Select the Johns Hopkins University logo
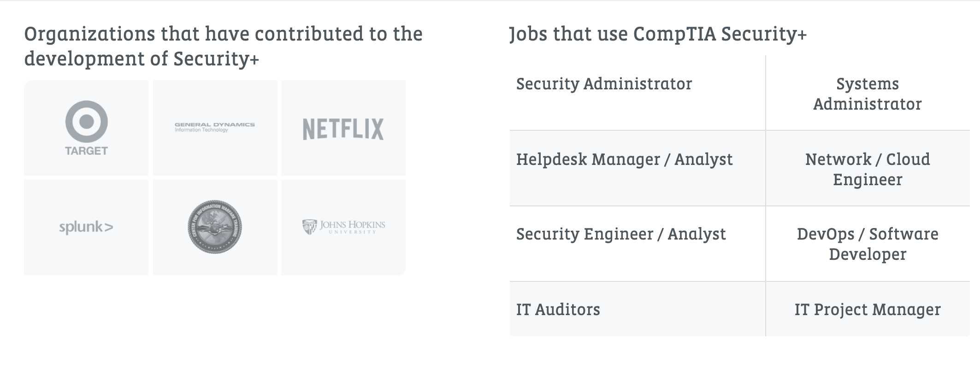 343,227
